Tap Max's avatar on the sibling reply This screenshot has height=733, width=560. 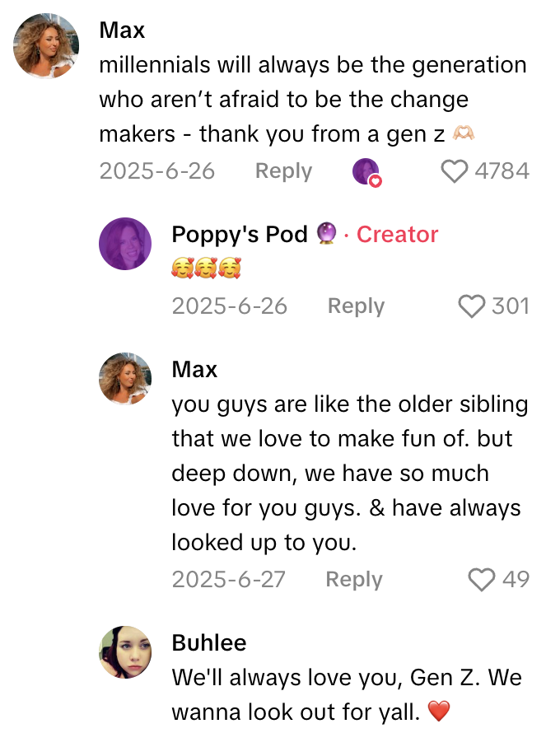[x=125, y=379]
